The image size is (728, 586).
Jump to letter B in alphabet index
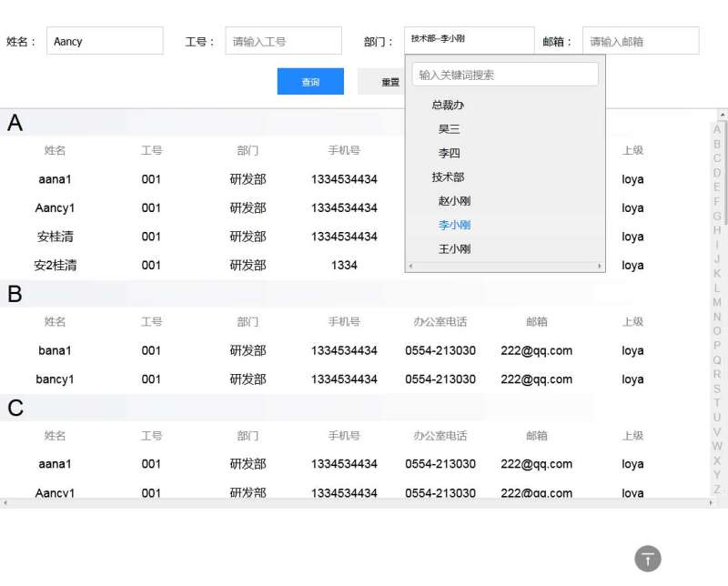[x=717, y=144]
